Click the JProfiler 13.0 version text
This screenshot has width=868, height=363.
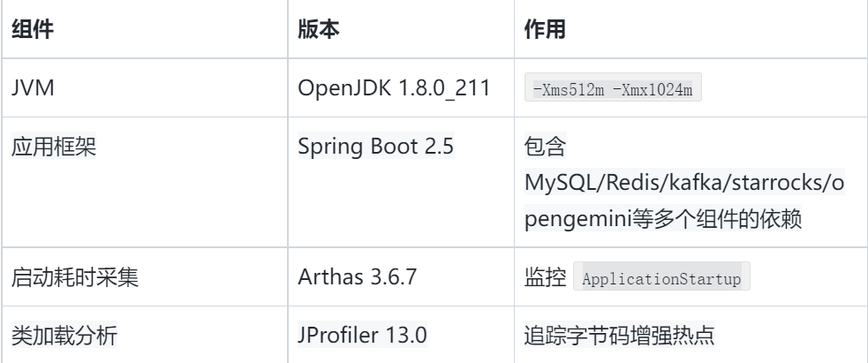(x=362, y=336)
